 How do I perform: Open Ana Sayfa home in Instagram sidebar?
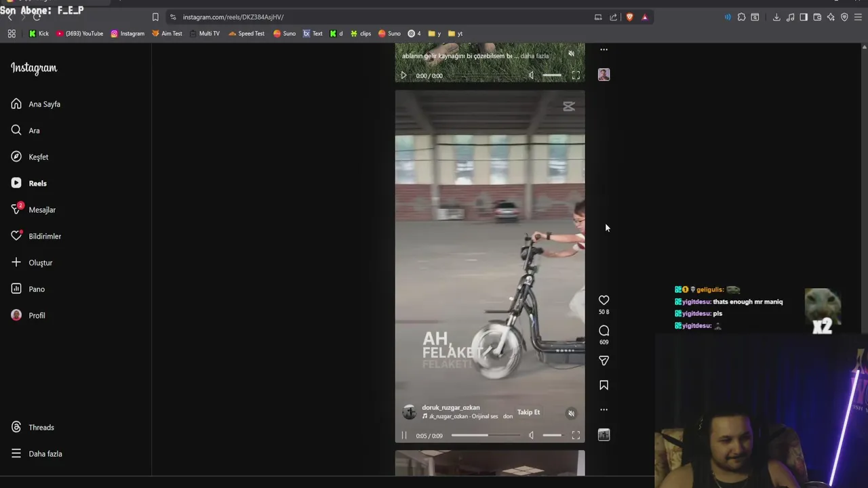coord(35,104)
